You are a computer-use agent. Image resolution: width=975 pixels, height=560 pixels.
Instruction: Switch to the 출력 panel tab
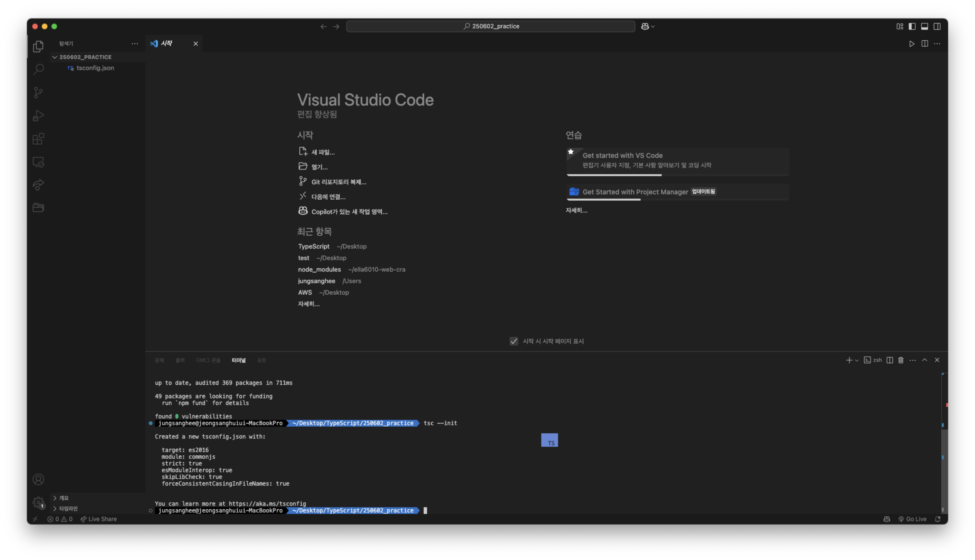point(180,360)
